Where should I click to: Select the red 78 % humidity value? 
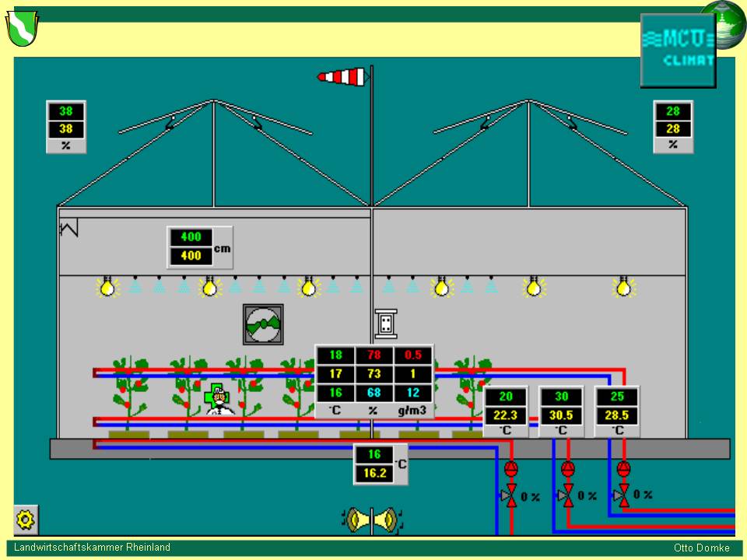coord(374,355)
